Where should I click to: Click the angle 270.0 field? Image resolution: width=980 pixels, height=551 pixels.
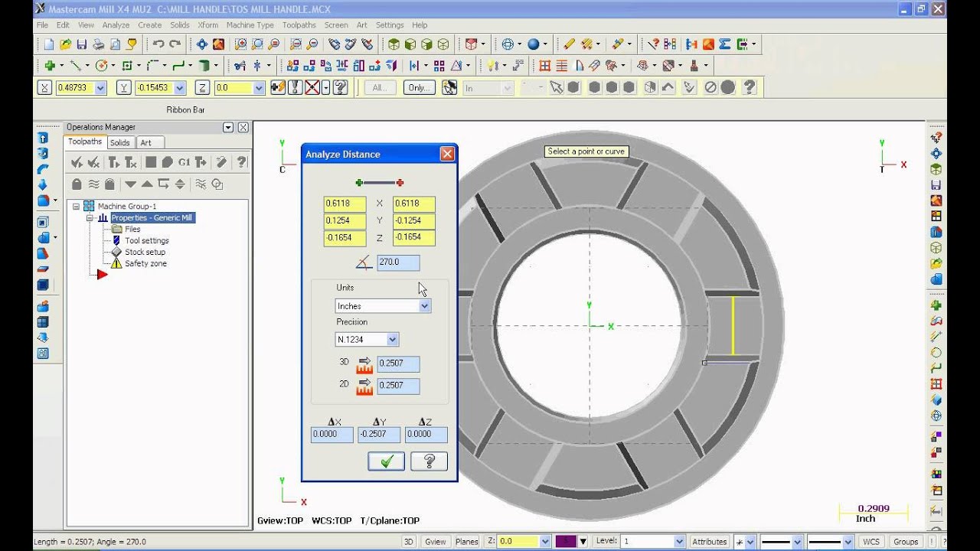398,262
